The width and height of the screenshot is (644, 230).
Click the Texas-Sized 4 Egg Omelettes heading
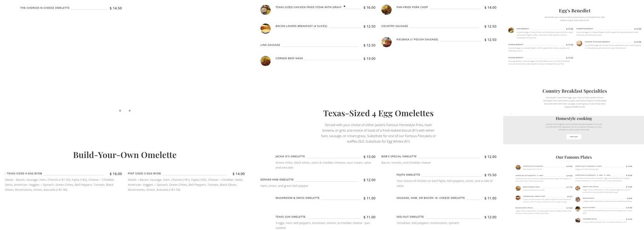click(378, 113)
